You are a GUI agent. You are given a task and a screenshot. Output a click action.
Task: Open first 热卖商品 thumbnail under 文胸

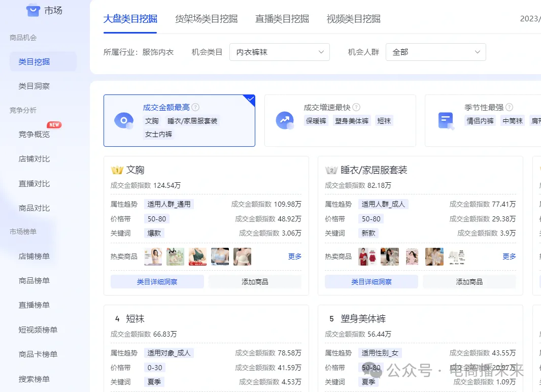pyautogui.click(x=153, y=256)
